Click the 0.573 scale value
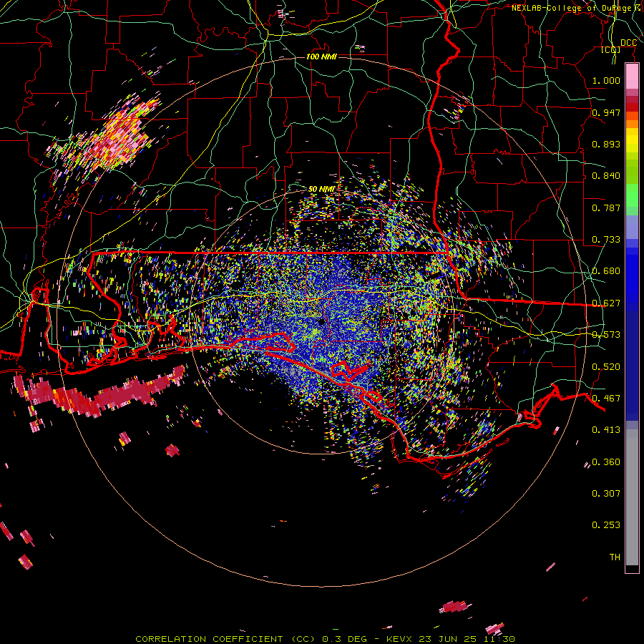This screenshot has height=644, width=644. point(606,335)
